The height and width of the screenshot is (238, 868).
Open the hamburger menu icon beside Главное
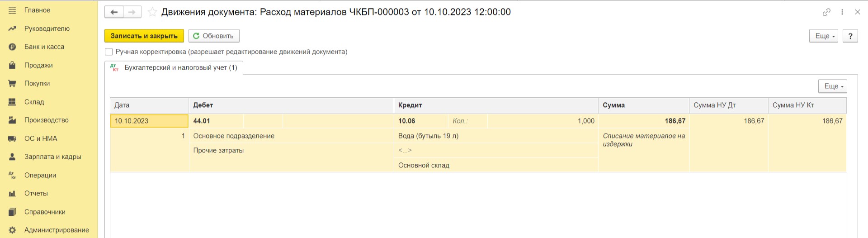point(12,10)
